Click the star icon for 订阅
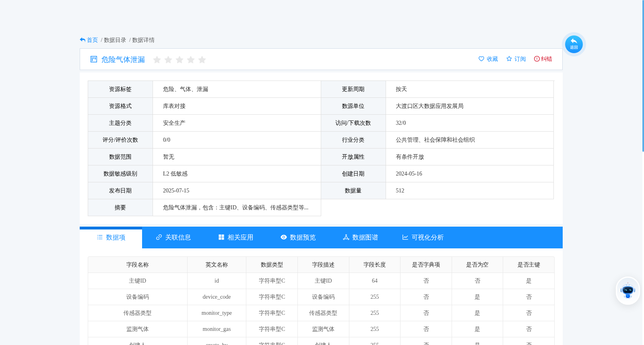Viewport: 644px width, 345px height. point(509,59)
